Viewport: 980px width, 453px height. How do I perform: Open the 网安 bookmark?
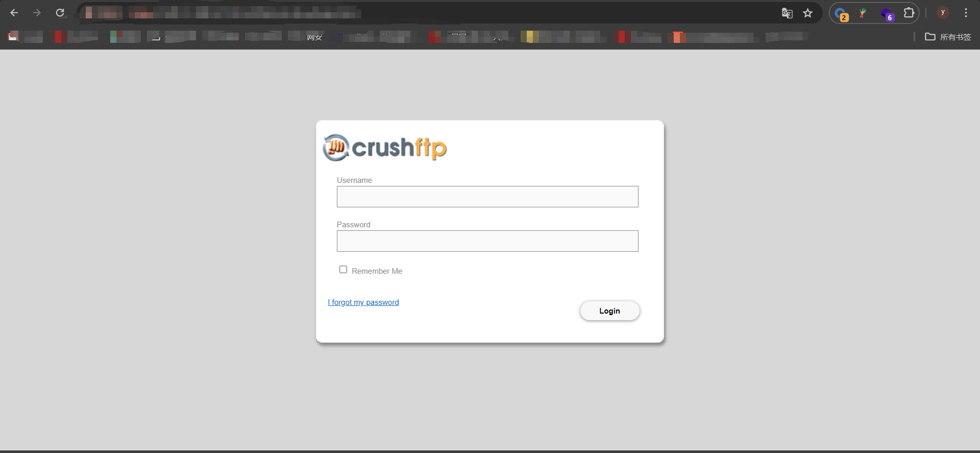click(314, 37)
